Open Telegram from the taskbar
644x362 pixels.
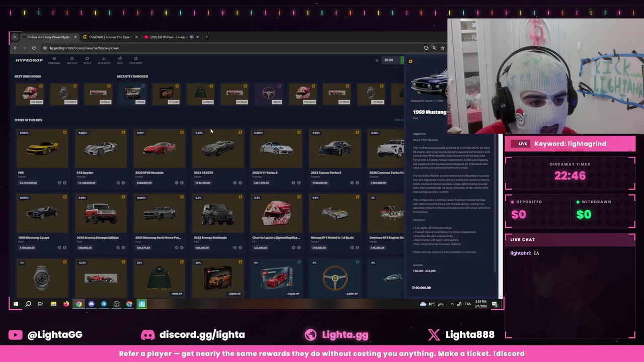coord(104,304)
